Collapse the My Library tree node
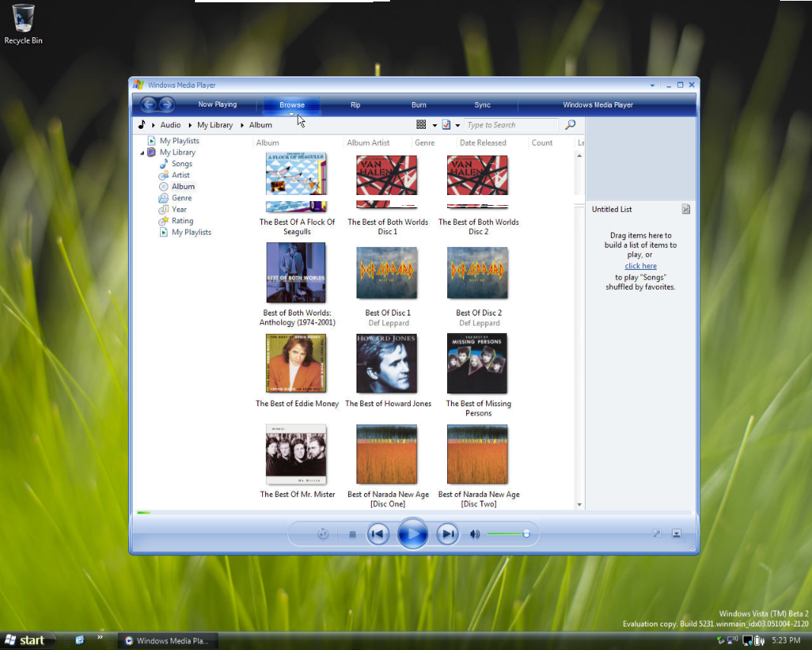This screenshot has height=650, width=812. [142, 153]
